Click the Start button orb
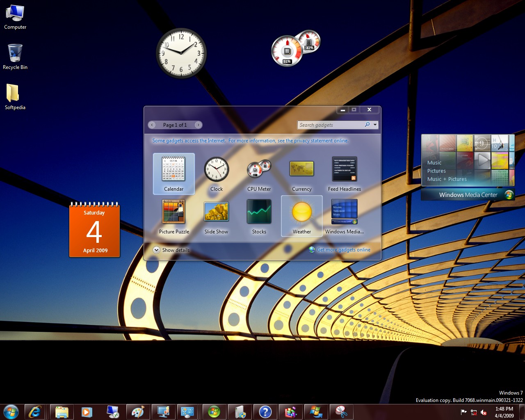525x420 pixels. pos(11,411)
